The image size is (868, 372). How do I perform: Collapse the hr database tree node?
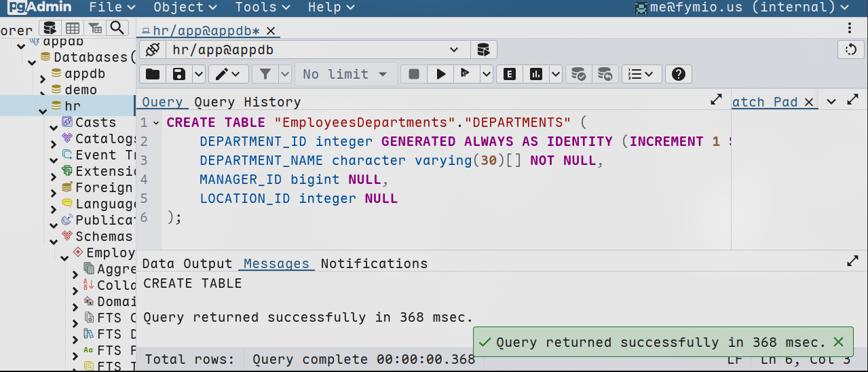click(x=43, y=107)
